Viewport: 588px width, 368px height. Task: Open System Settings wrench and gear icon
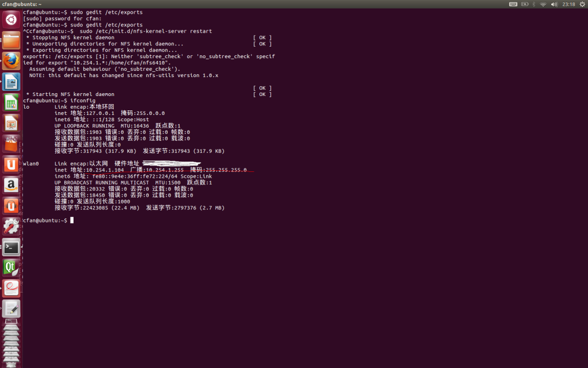click(x=11, y=226)
